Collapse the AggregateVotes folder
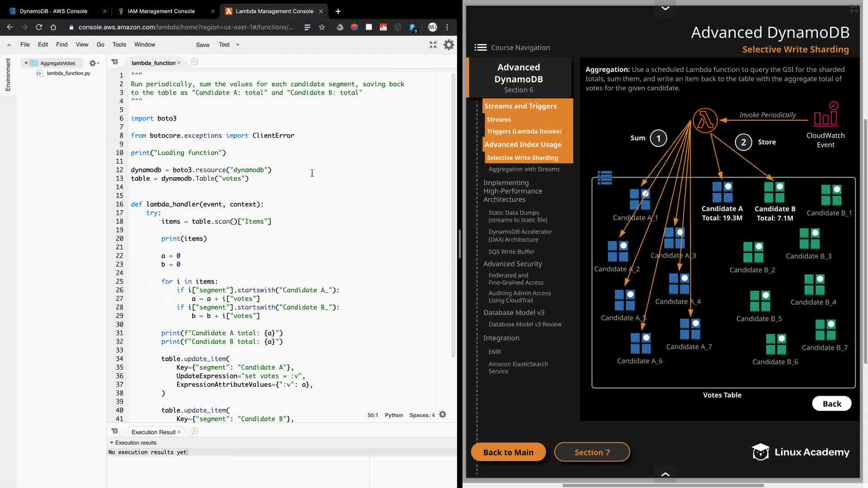Screen dimensions: 868x488 [26, 63]
